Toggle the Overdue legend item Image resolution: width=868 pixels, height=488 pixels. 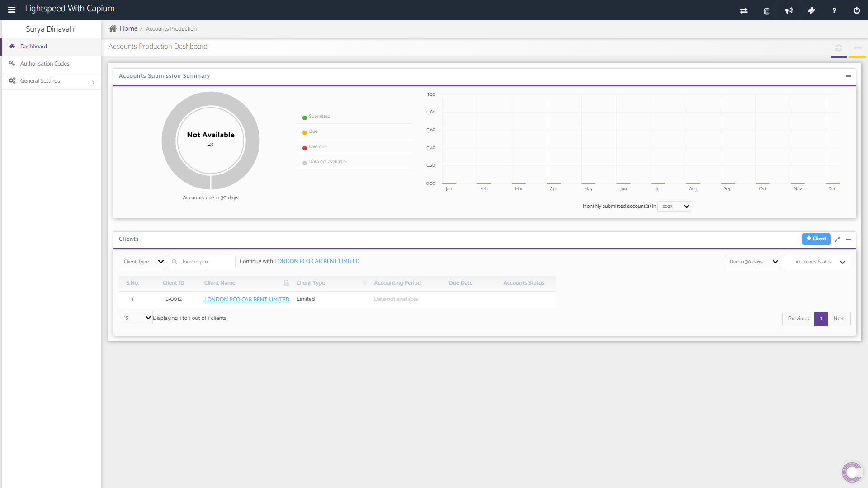point(317,147)
